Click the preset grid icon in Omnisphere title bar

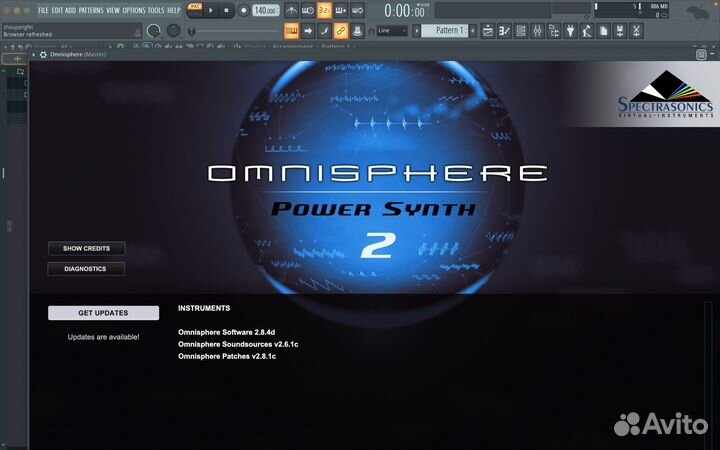click(701, 55)
